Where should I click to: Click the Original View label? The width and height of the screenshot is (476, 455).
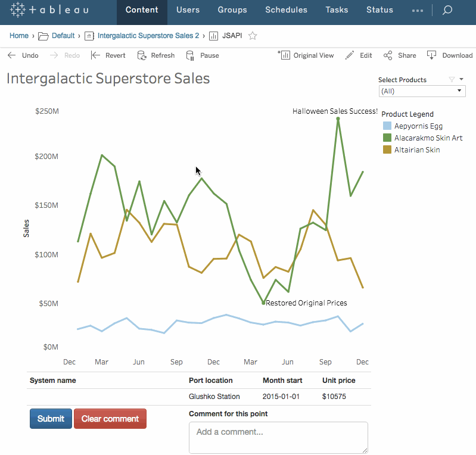coord(313,55)
